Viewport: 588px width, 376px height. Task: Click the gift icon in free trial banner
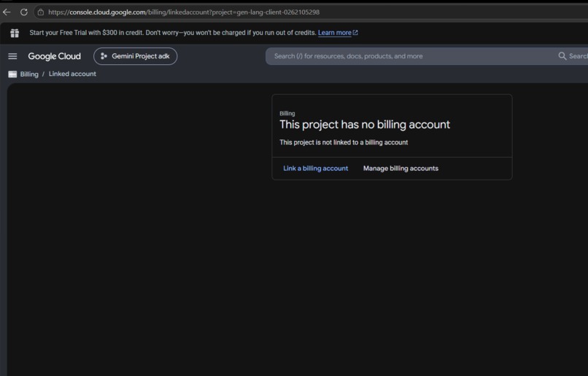(x=15, y=33)
